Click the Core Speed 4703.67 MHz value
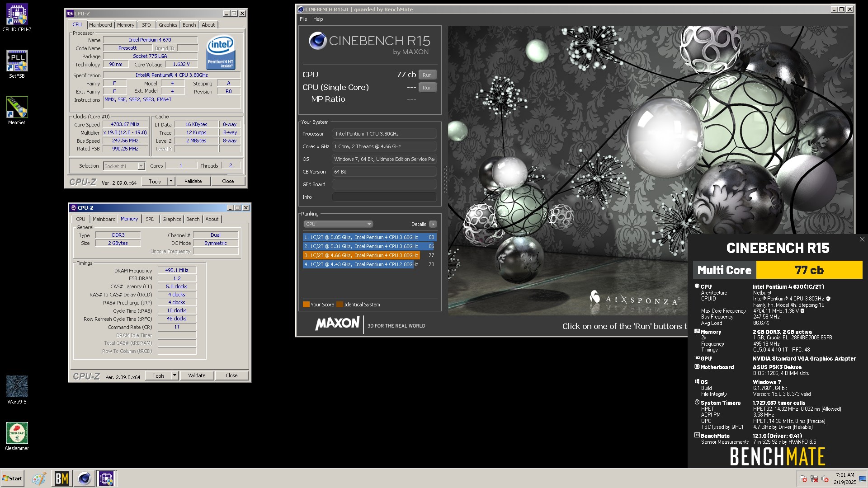The width and height of the screenshot is (868, 488). click(125, 124)
